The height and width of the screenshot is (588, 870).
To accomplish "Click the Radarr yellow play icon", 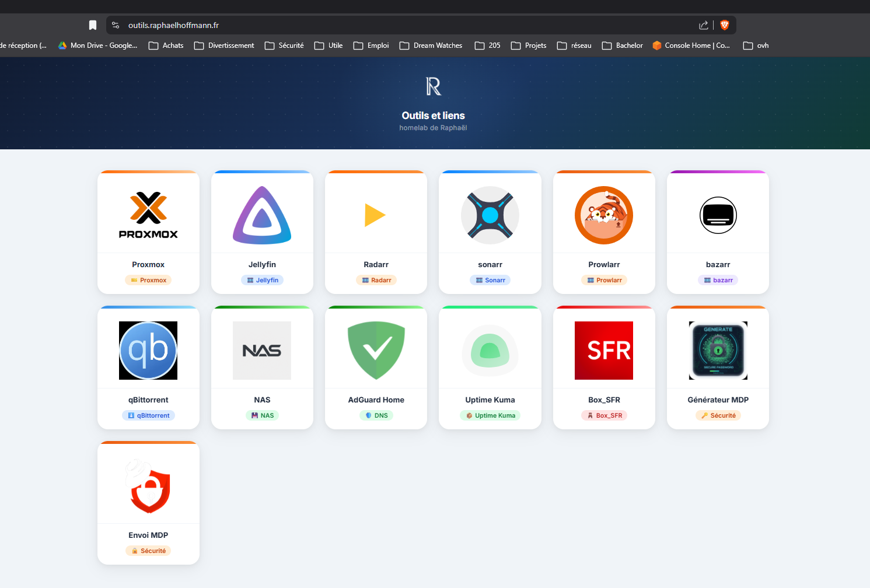I will (375, 215).
